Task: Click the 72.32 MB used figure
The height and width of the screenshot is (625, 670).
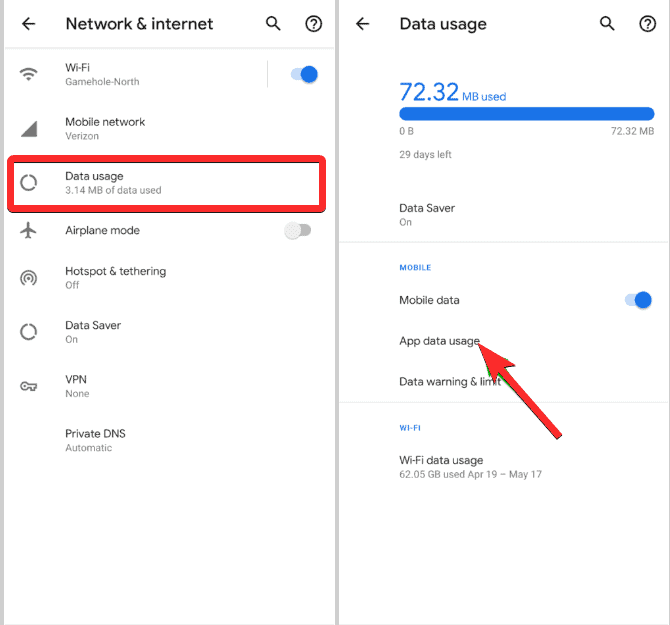Action: coord(453,92)
